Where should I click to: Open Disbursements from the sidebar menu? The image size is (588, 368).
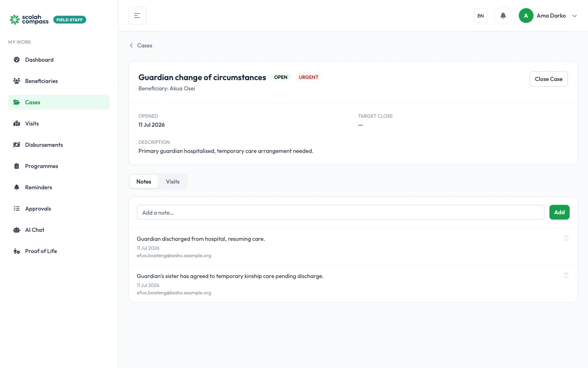click(59, 145)
